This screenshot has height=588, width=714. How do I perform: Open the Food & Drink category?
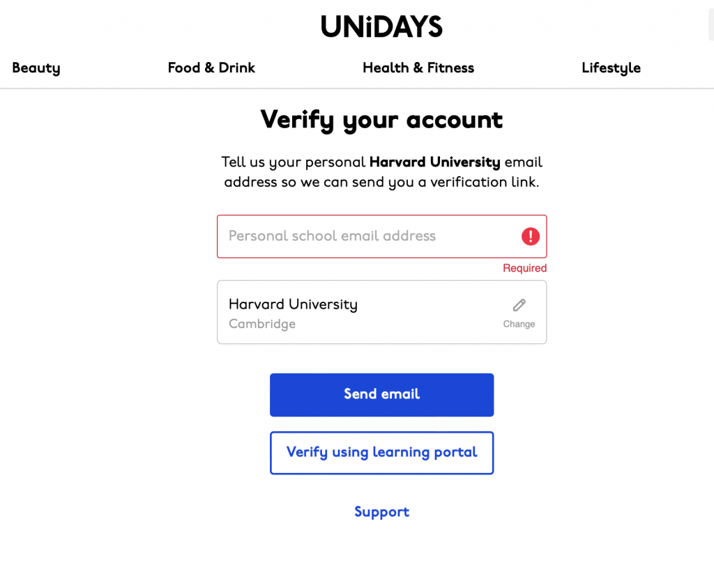point(211,68)
